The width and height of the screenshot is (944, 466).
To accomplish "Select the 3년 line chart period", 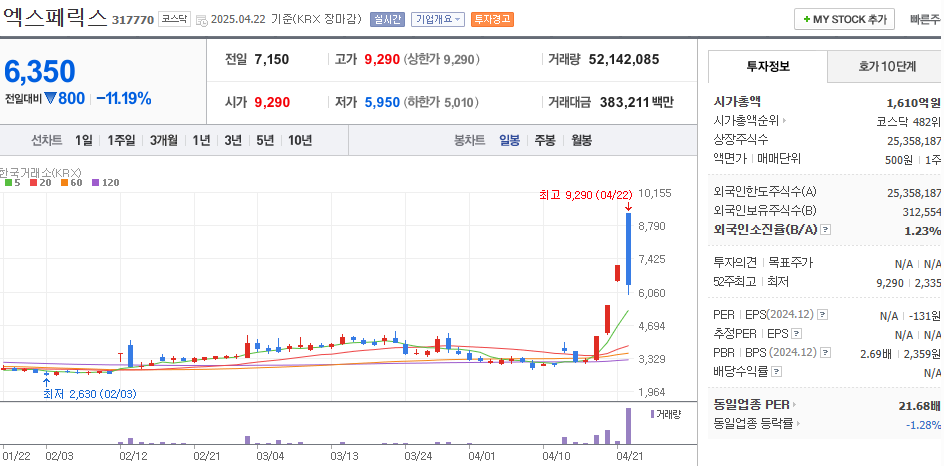I will (x=233, y=141).
